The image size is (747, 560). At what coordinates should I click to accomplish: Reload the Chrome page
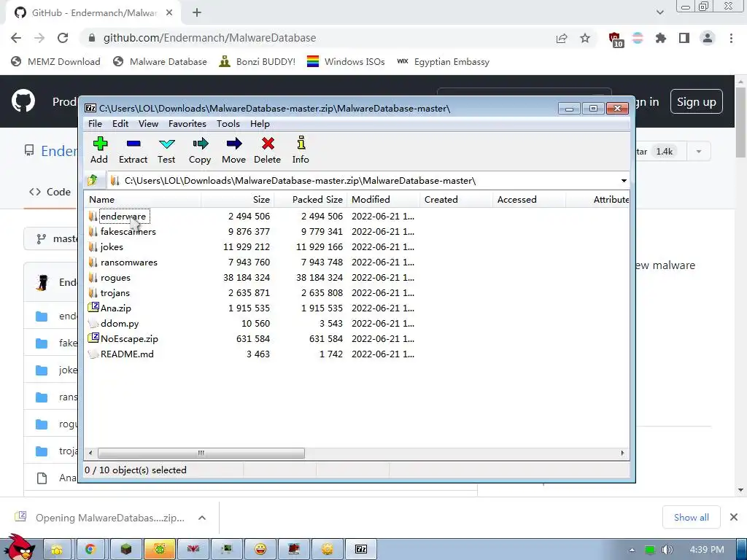coord(63,38)
